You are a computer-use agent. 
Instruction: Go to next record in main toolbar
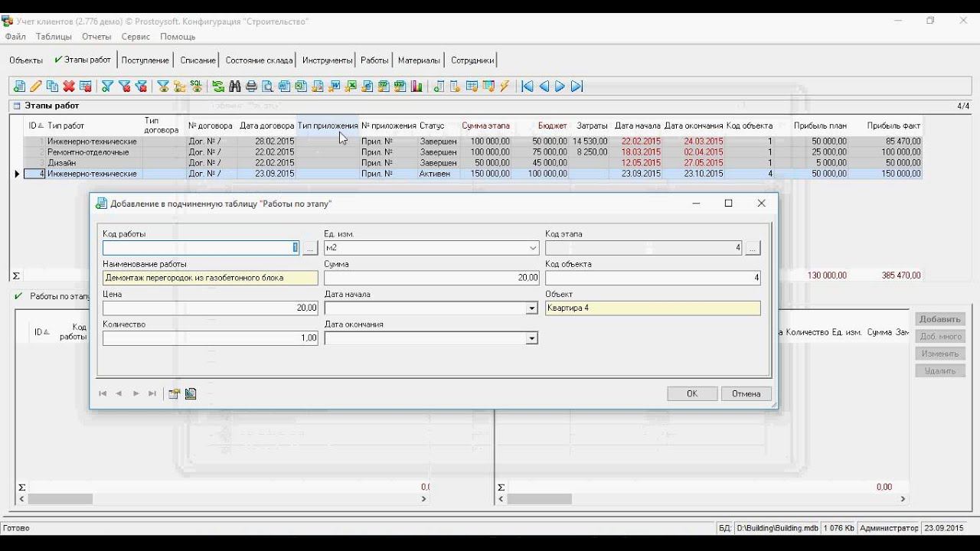560,86
